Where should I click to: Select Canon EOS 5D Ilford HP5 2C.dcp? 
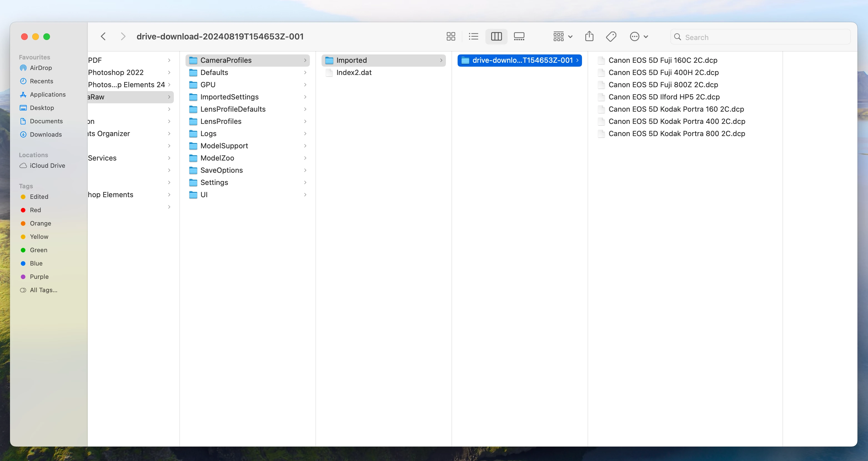663,97
